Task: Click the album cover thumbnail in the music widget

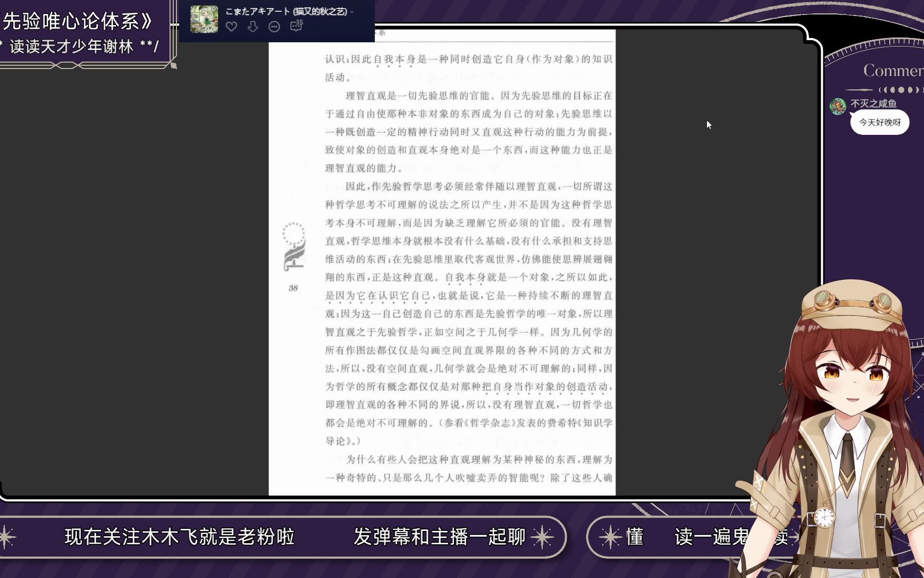Action: pos(204,19)
